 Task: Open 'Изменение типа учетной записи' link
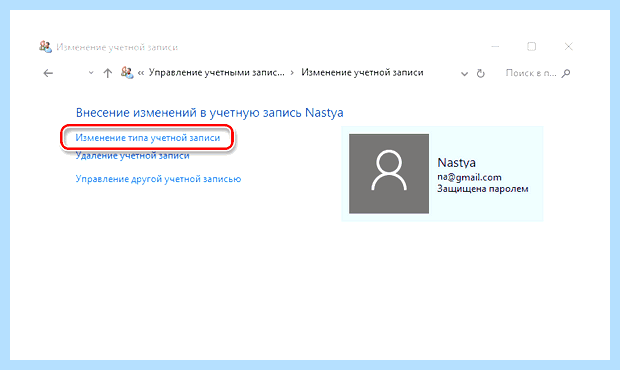[x=147, y=138]
